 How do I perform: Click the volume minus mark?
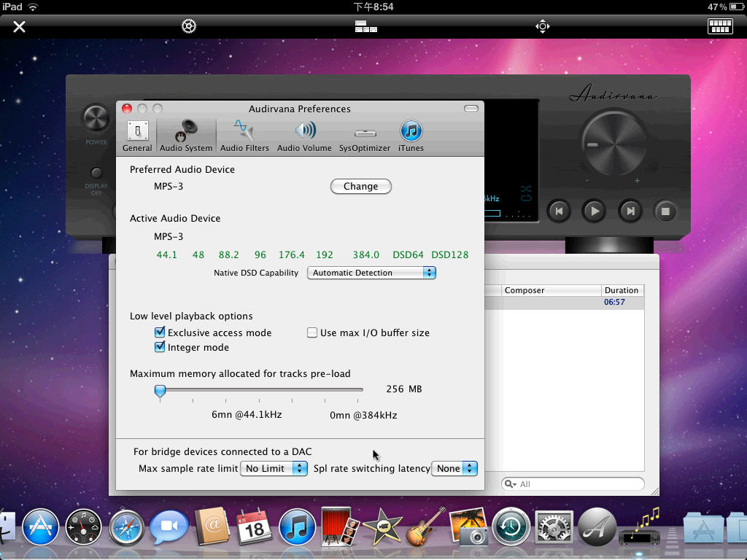(587, 181)
